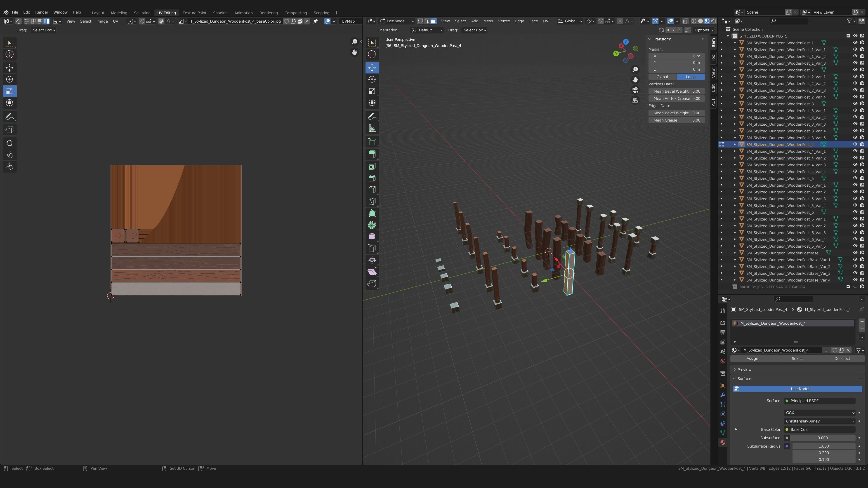Screen dimensions: 868x488
Task: Toggle the MADE BY JESUS FERNANDEZ GARCIA collection checkbox
Action: click(x=849, y=287)
